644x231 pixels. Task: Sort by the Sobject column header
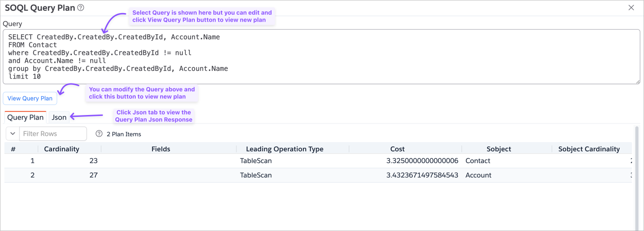point(499,149)
